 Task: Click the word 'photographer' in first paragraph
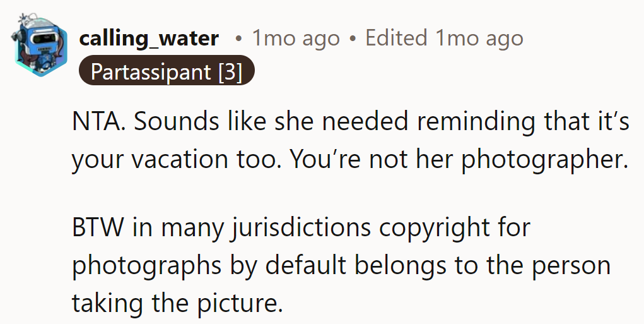(544, 160)
